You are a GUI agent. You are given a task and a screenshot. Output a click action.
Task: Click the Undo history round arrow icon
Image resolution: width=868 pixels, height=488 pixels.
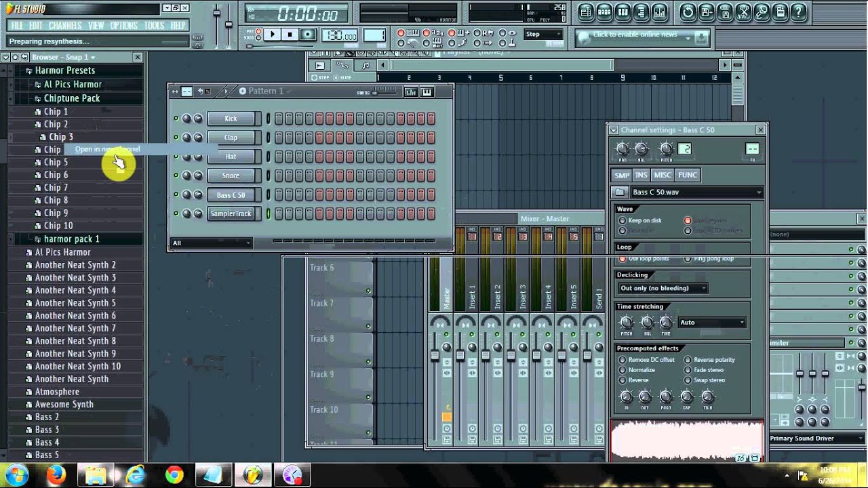coord(688,12)
